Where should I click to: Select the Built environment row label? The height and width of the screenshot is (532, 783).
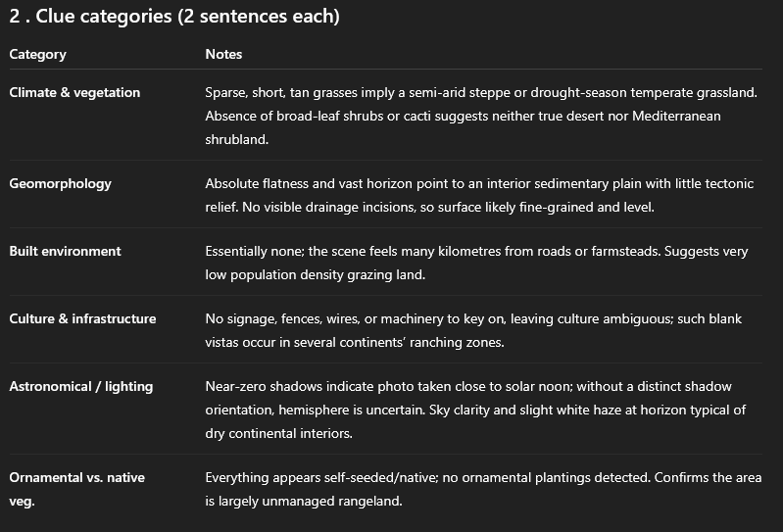coord(65,251)
